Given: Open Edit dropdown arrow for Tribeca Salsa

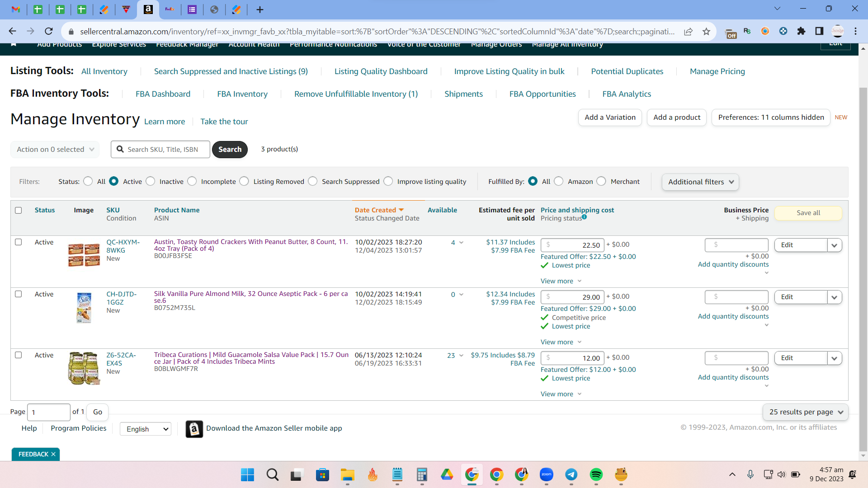Looking at the screenshot, I should pyautogui.click(x=835, y=358).
